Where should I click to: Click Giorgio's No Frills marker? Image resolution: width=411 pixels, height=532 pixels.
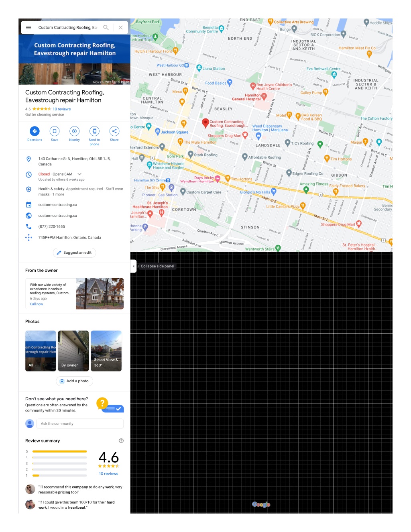(274, 192)
